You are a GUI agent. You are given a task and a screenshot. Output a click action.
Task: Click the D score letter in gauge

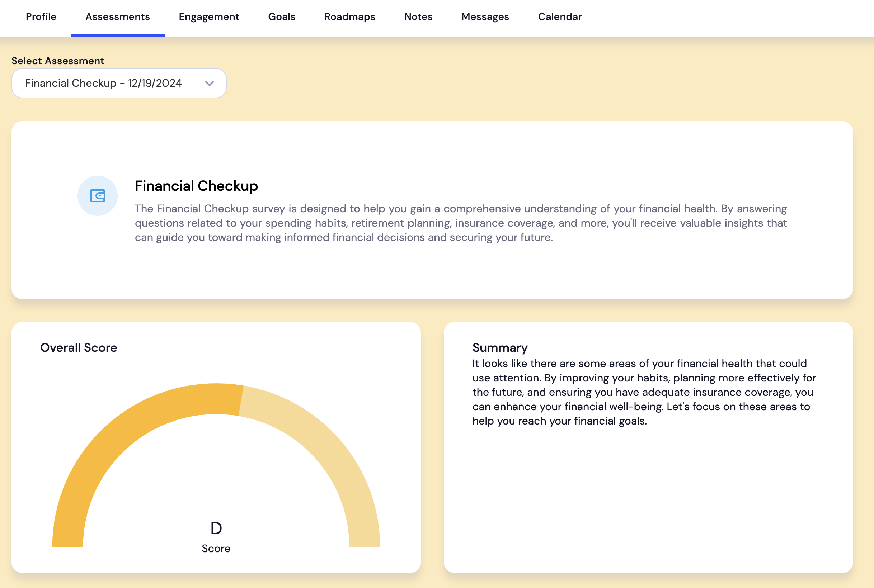[216, 528]
